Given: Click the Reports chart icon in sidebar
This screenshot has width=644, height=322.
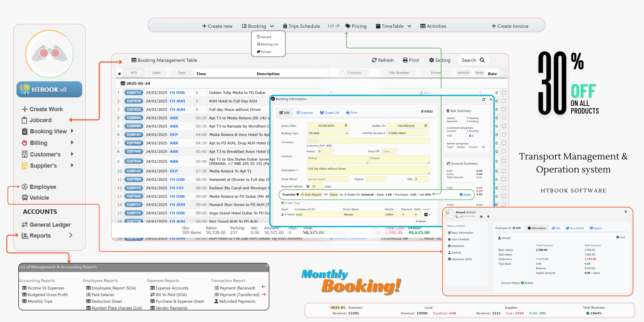Looking at the screenshot, I should (x=25, y=236).
